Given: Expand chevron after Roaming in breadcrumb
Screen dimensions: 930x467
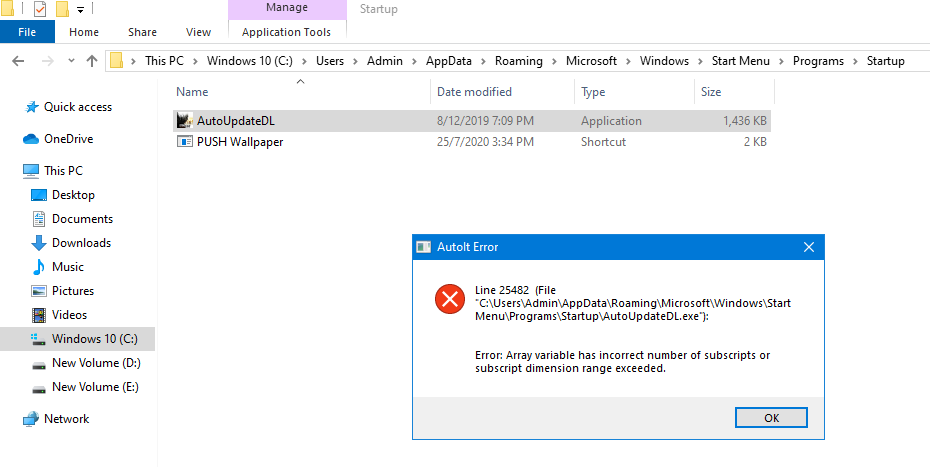Looking at the screenshot, I should (x=555, y=61).
